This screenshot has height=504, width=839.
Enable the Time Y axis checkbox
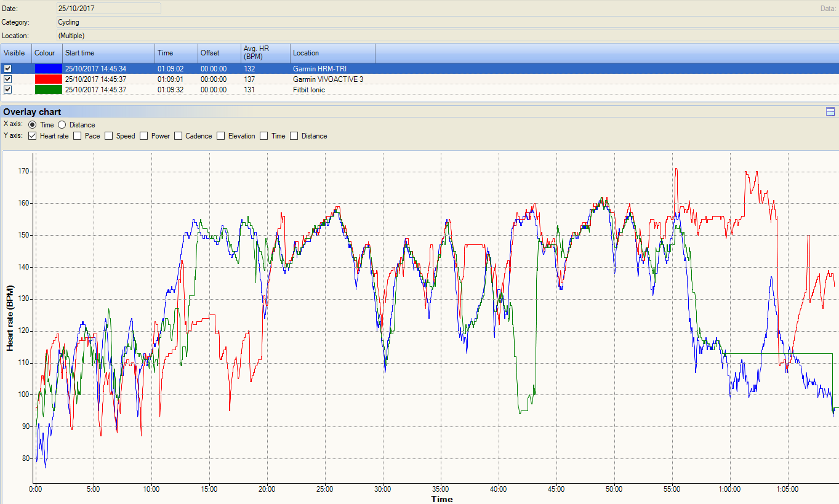pyautogui.click(x=264, y=136)
